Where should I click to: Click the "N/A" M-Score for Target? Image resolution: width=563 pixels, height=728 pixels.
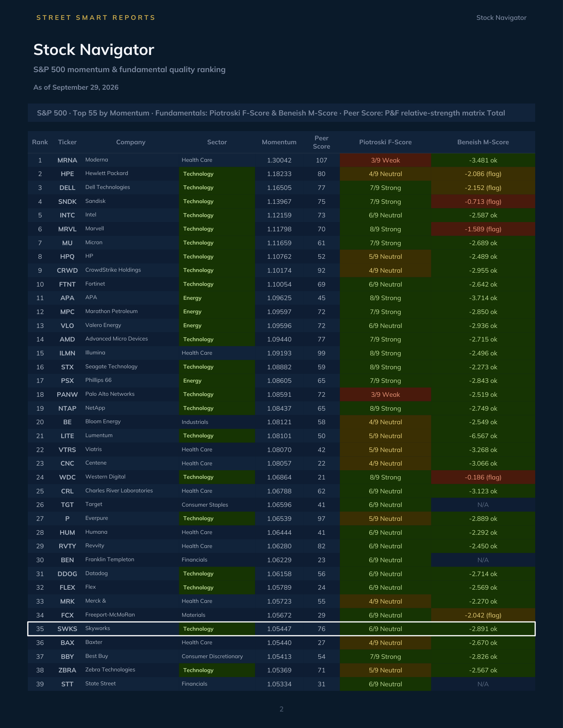483,505
